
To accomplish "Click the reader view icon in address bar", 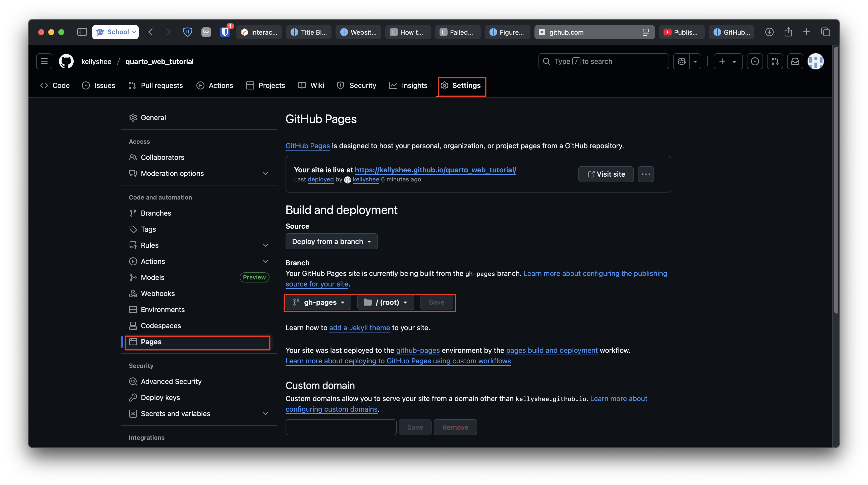I will [646, 32].
